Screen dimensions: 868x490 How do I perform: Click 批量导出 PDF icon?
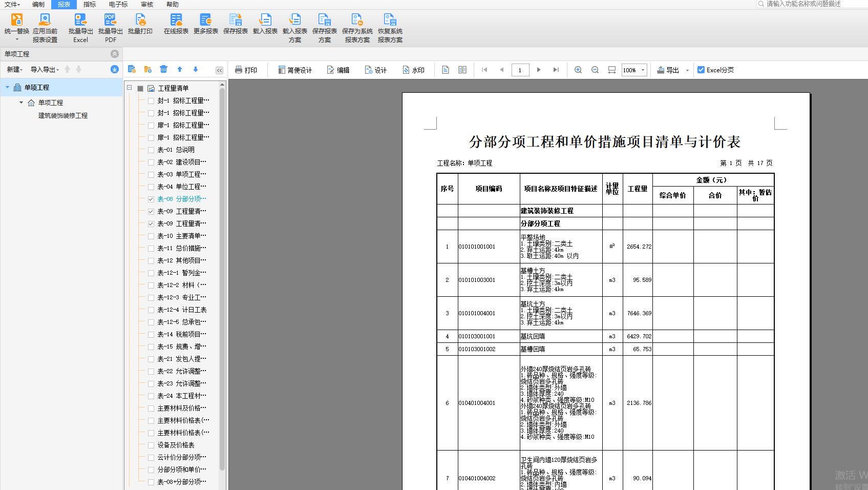110,19
